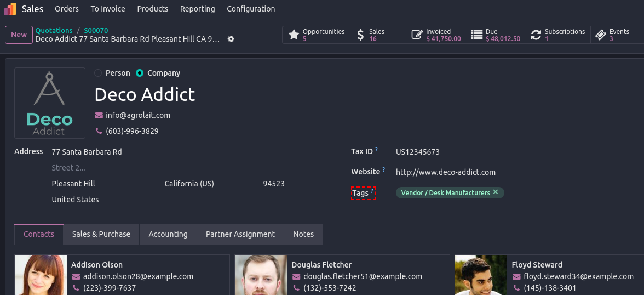Open the Invoiced stat button

pyautogui.click(x=436, y=35)
